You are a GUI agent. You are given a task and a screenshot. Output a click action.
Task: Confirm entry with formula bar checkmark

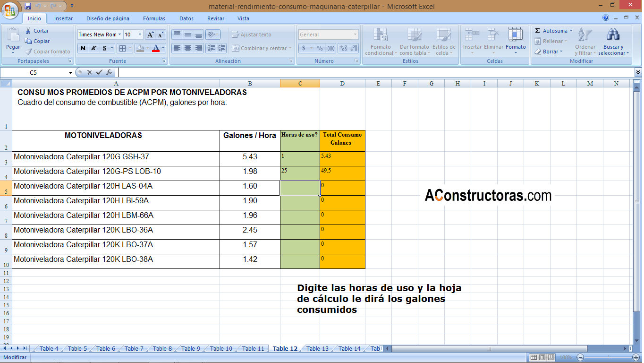[x=99, y=72]
